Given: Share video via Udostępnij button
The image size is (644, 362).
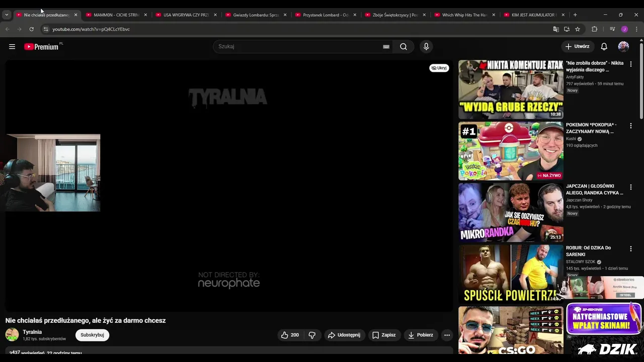Looking at the screenshot, I should [x=344, y=335].
